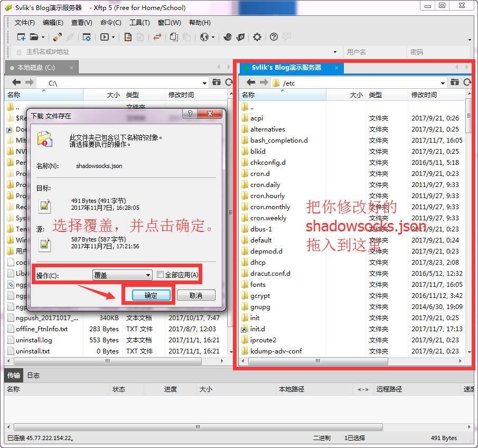
Task: Open the local C:\ path dropdown
Action: pyautogui.click(x=204, y=83)
